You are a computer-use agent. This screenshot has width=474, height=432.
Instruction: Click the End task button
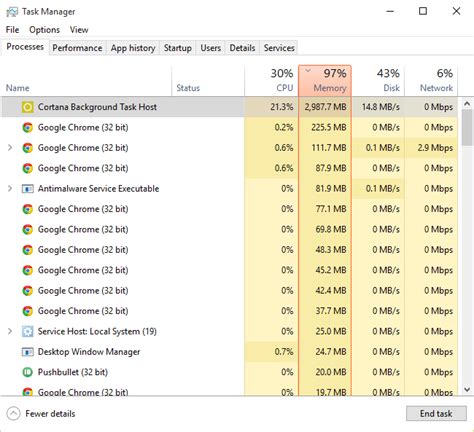(436, 414)
